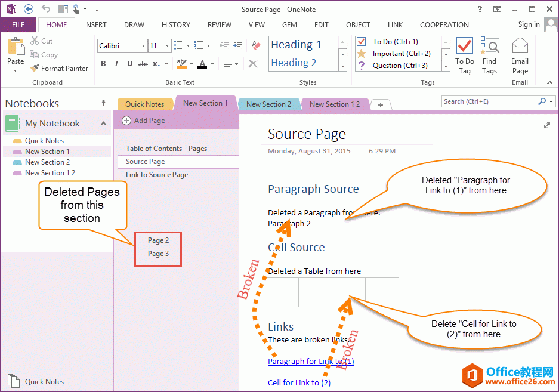Click the Format Painter tool
Image resolution: width=559 pixels, height=392 pixels.
pyautogui.click(x=59, y=69)
